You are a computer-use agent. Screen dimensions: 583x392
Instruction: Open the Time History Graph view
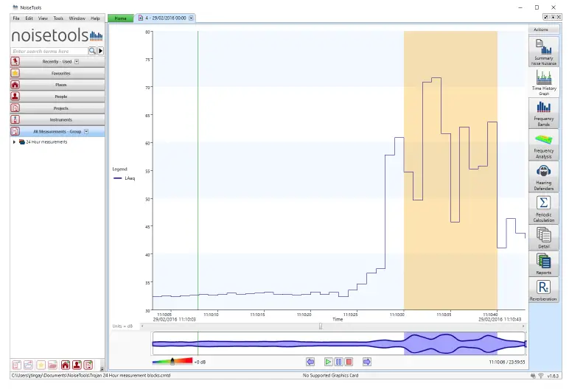coord(544,83)
